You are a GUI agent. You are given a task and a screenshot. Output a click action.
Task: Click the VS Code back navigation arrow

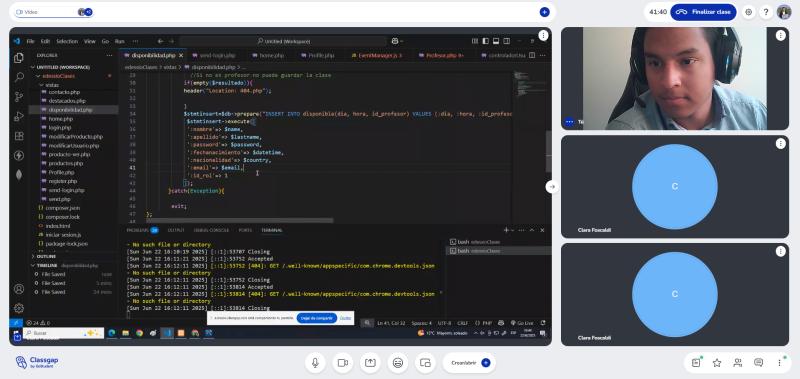160,41
